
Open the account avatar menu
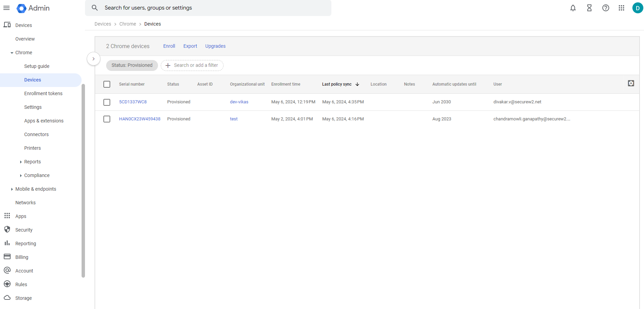(638, 8)
